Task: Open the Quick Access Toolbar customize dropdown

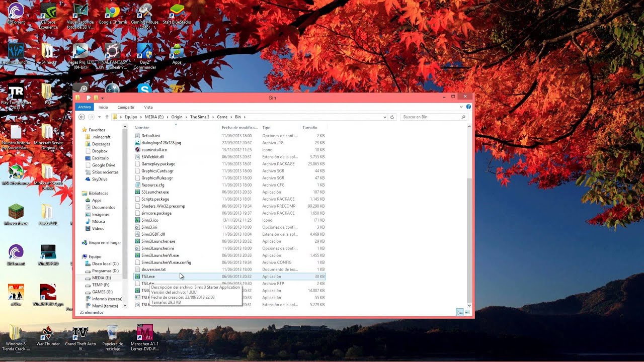Action: click(x=102, y=98)
